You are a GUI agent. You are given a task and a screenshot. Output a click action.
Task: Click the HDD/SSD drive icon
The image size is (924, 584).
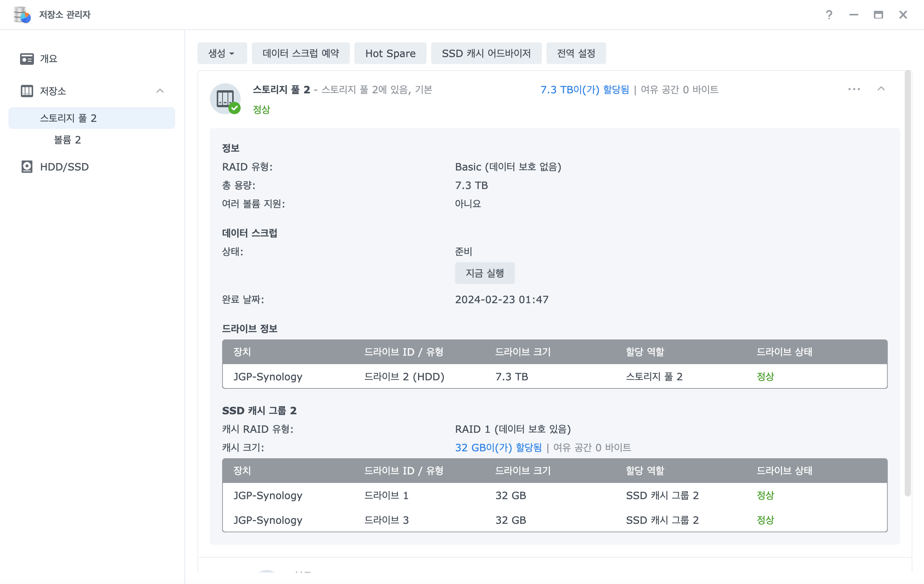(x=27, y=167)
